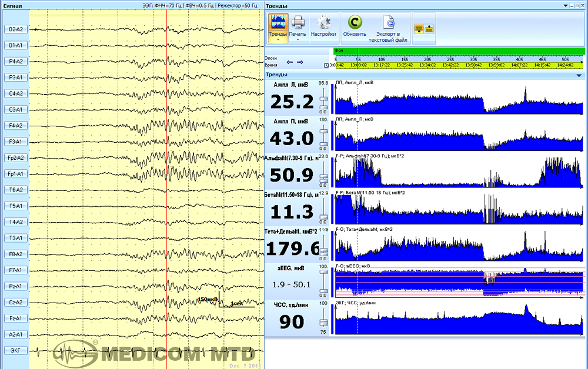Click the ЧСС heart rate trend graph

(459, 318)
